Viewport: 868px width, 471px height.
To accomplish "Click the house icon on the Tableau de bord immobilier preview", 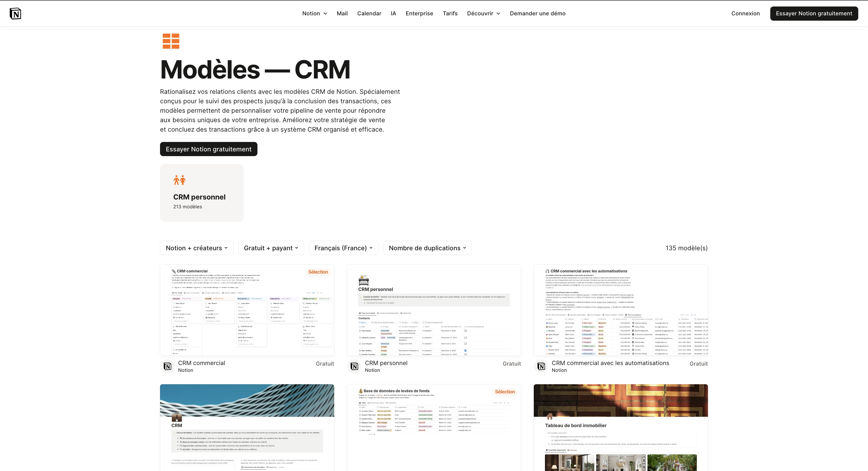I will [x=549, y=416].
